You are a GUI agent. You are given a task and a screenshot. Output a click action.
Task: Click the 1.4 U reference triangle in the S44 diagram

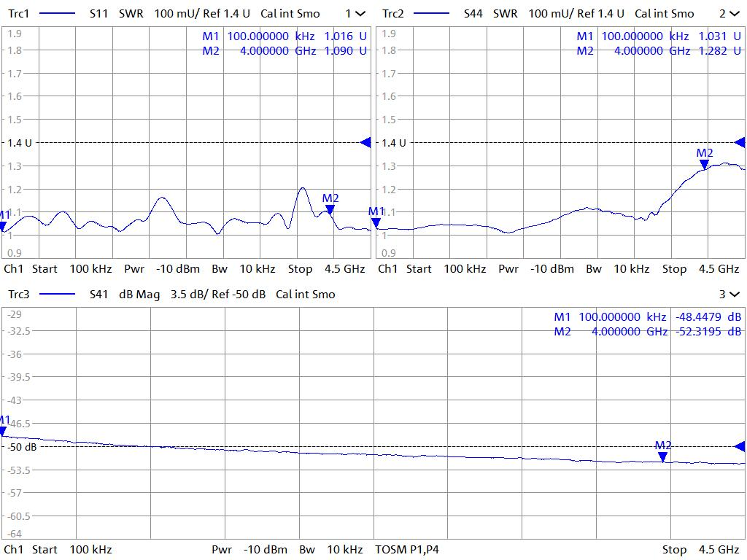click(739, 143)
